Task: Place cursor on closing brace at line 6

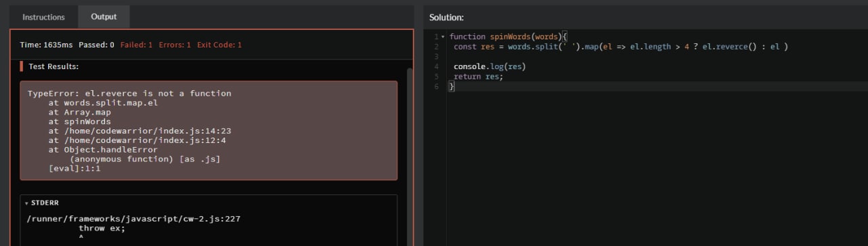Action: [452, 86]
